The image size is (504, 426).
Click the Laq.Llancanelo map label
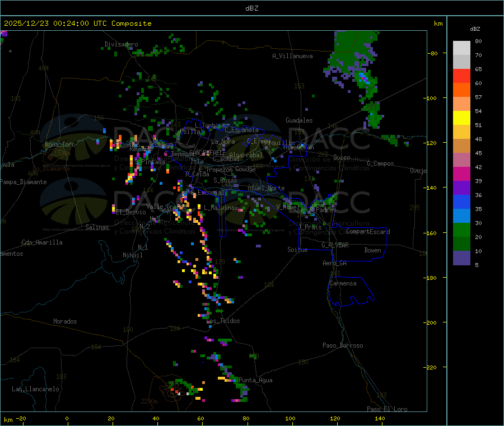point(35,389)
